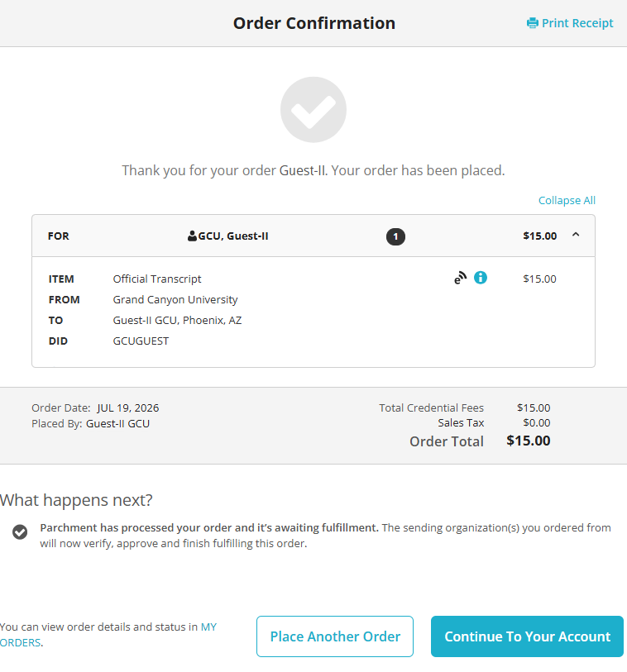
Task: Click the item count badge showing 1
Action: coord(395,236)
